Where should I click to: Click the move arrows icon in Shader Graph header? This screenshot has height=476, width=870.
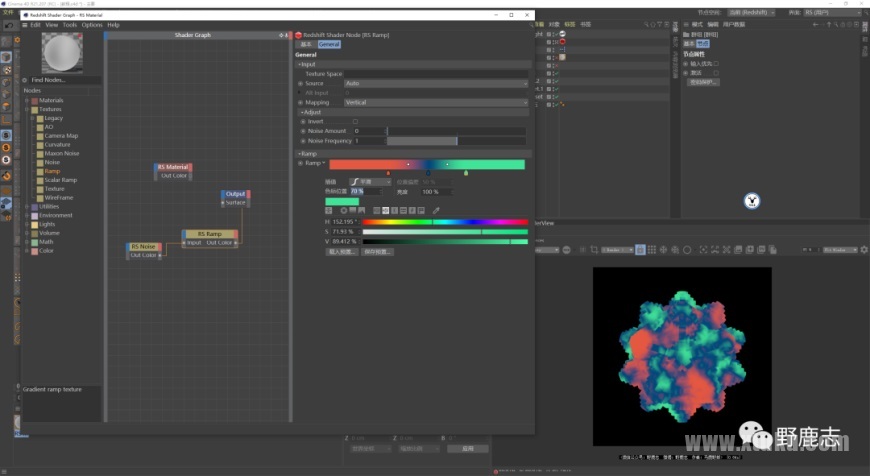pos(282,35)
